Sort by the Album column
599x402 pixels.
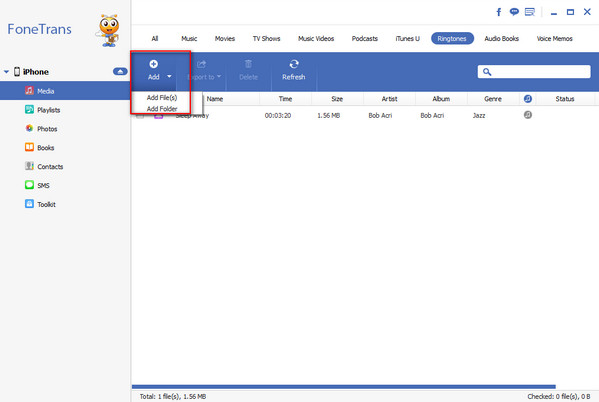coord(441,99)
